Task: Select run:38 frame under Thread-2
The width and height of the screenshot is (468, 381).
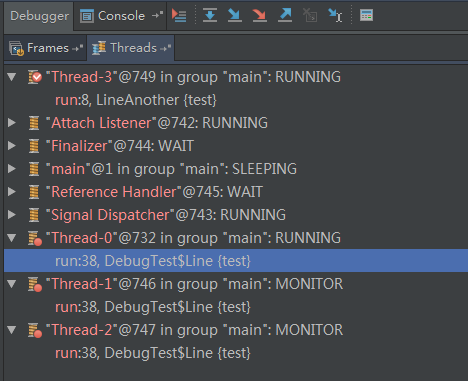Action: (x=236, y=353)
